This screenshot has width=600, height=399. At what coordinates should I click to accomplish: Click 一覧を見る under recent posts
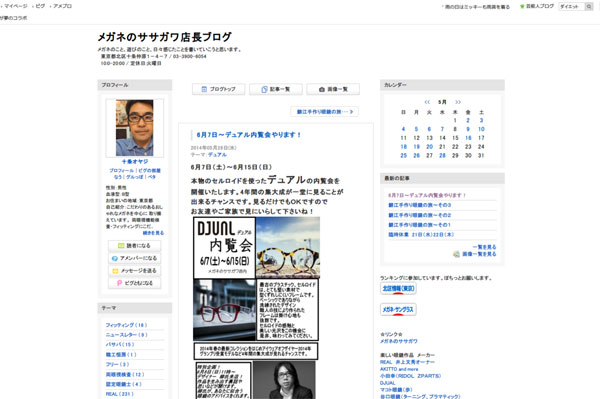[x=484, y=247]
